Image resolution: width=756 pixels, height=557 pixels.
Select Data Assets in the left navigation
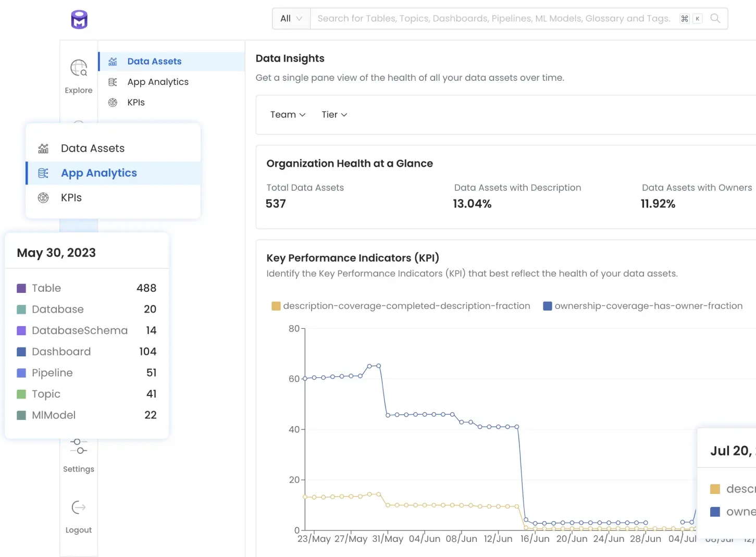point(154,61)
